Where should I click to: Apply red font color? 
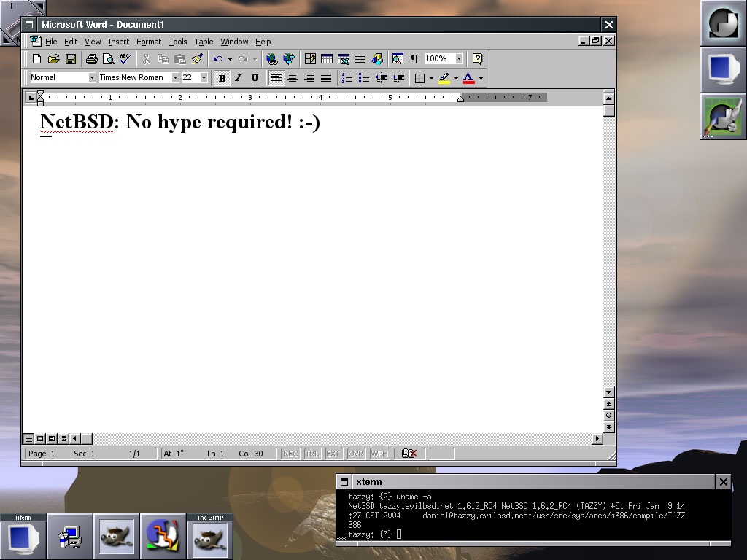point(469,77)
